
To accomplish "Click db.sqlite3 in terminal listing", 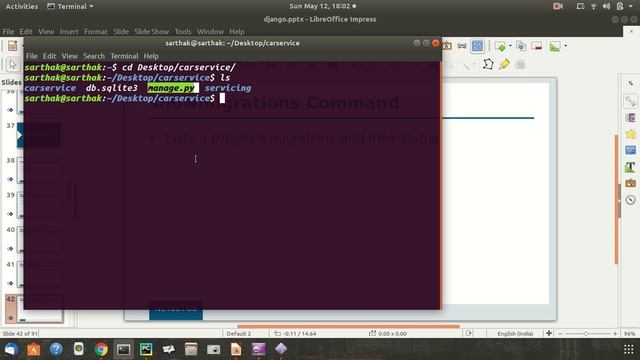I will (x=111, y=88).
